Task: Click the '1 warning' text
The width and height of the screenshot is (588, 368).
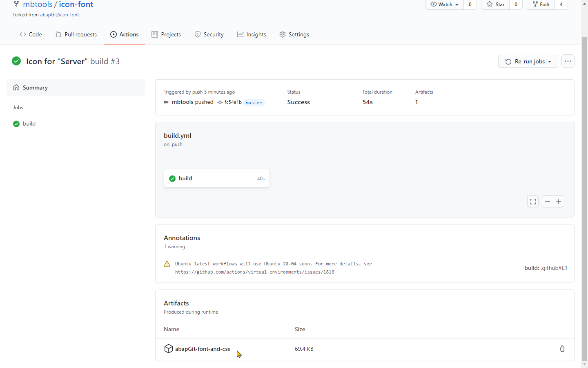Action: point(174,247)
